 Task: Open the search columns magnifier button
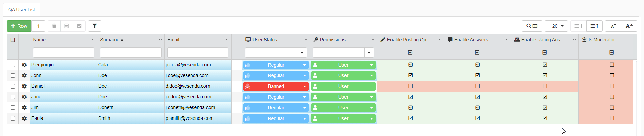[532, 26]
